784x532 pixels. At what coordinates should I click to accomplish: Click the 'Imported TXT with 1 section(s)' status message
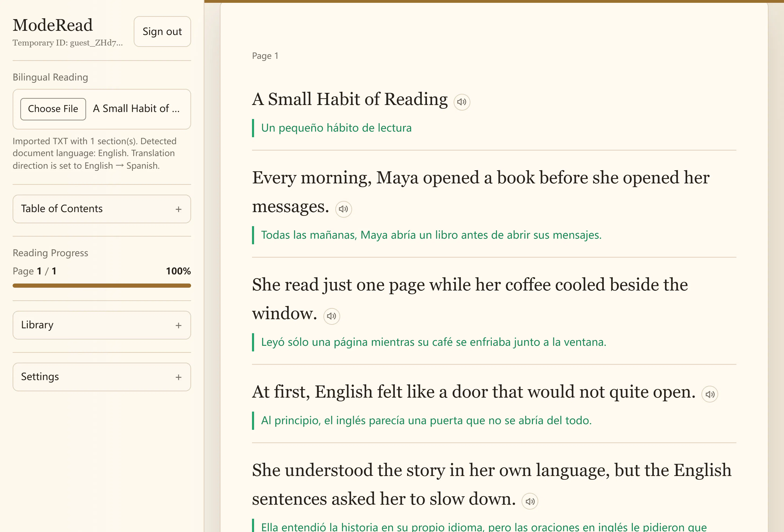(x=95, y=154)
